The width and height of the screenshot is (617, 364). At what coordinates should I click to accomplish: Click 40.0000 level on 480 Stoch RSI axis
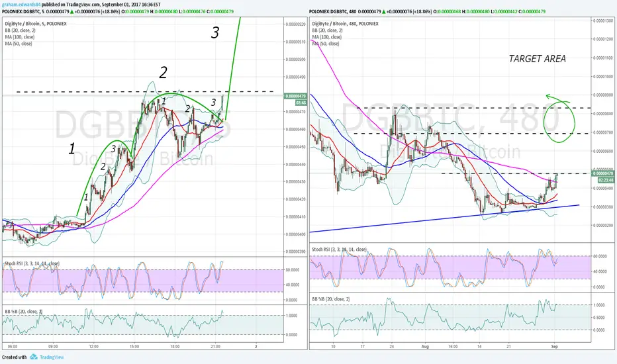coord(600,271)
